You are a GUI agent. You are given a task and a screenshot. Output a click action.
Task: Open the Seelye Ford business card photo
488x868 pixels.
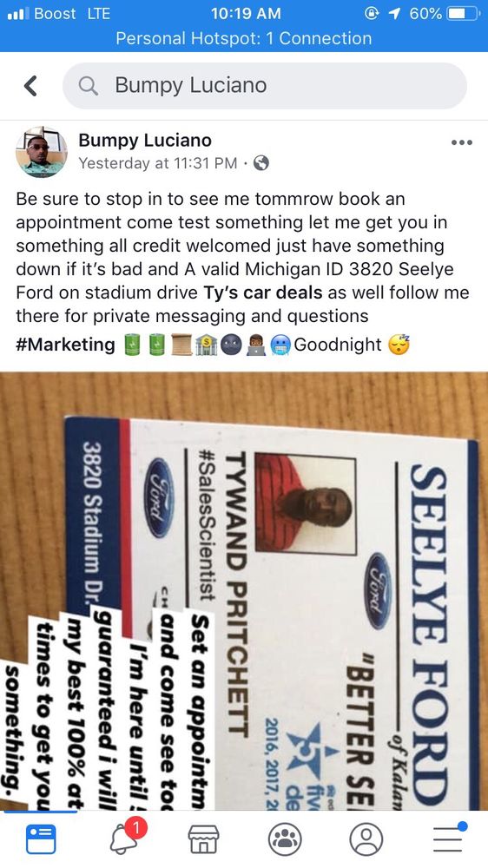244,591
